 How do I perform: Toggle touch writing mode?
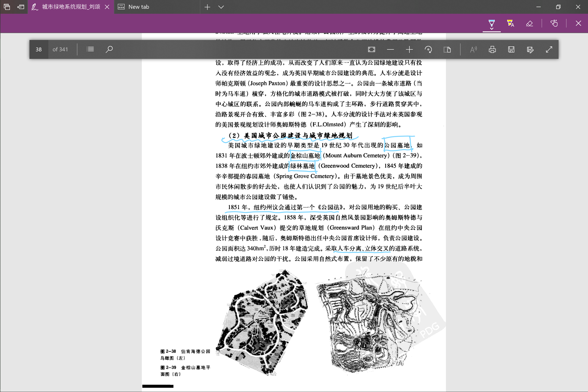point(554,23)
